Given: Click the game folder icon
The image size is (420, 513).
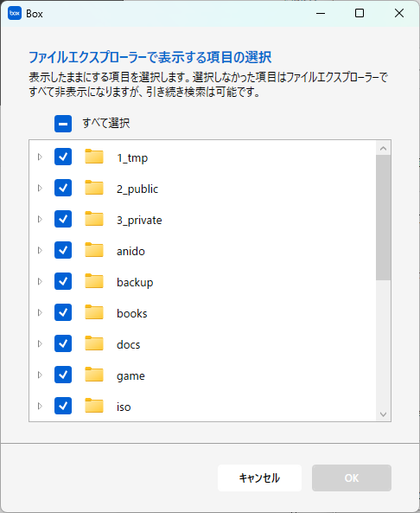Looking at the screenshot, I should [94, 375].
